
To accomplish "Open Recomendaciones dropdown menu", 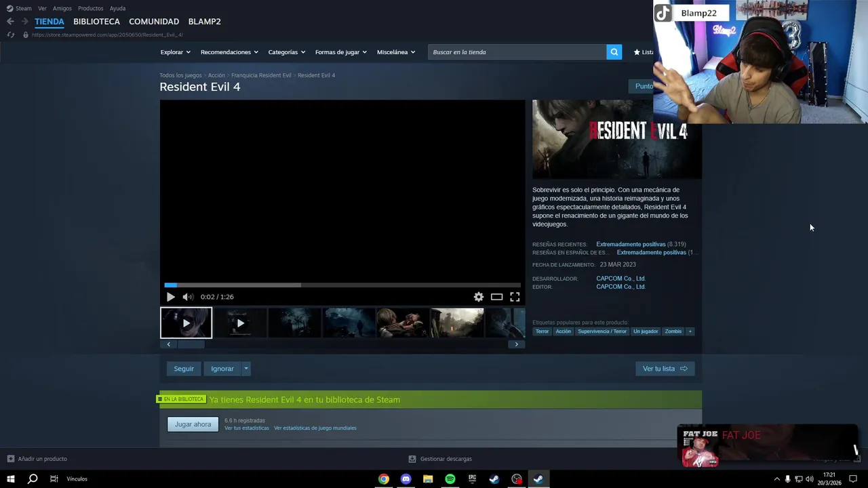I will pos(229,52).
